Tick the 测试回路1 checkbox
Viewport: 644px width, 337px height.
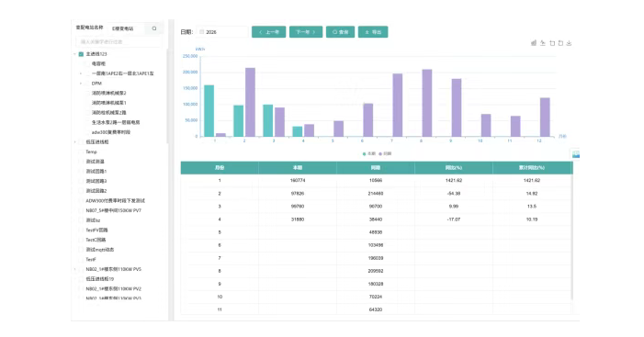point(81,171)
